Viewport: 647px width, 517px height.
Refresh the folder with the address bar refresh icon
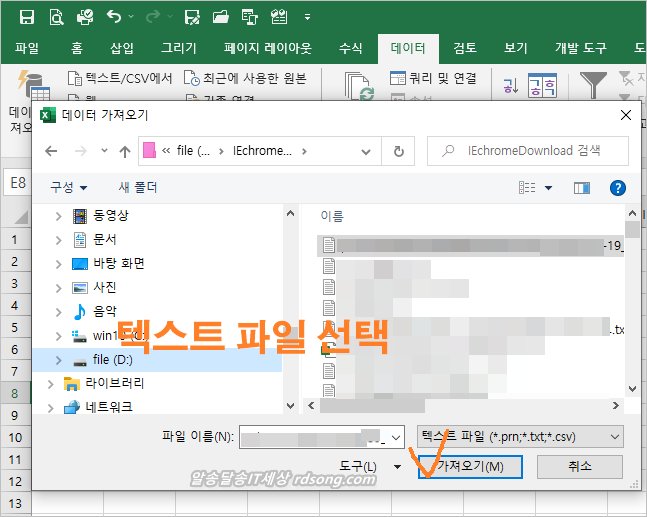(x=399, y=151)
